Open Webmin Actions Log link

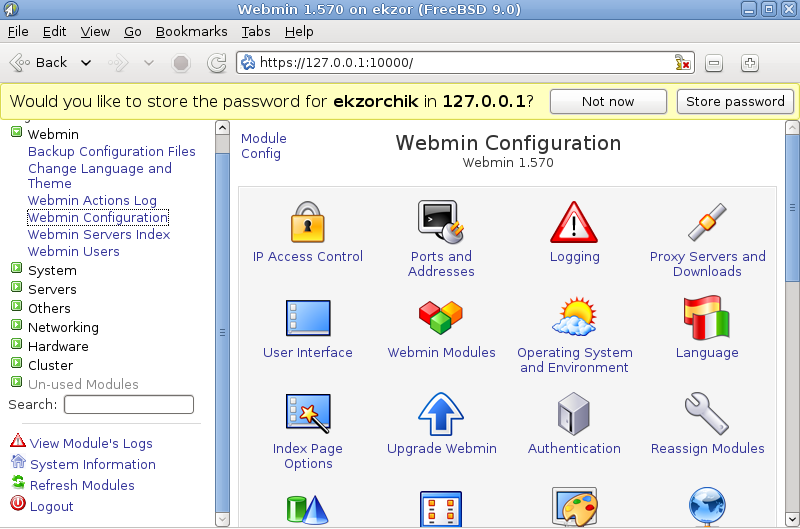tap(92, 200)
